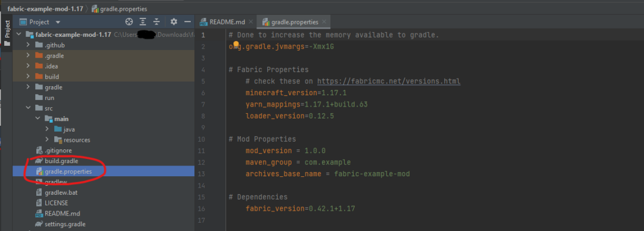This screenshot has height=231, width=644.
Task: Close the gradle.properties editor tab
Action: [324, 22]
